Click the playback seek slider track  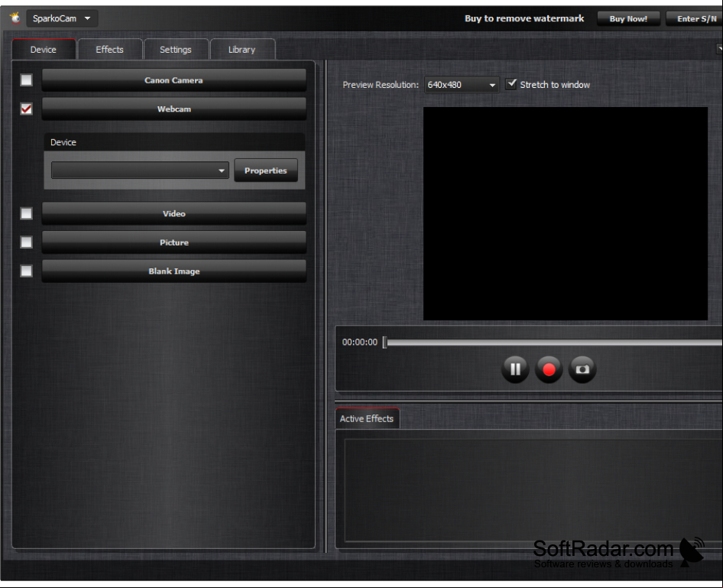click(x=553, y=343)
